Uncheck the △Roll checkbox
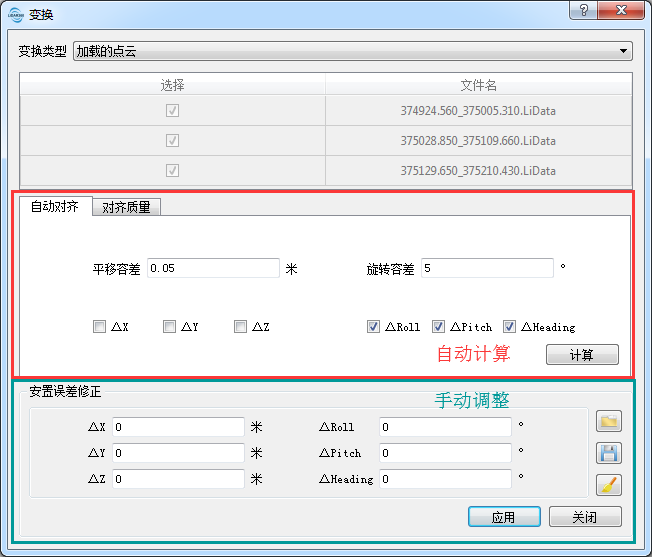The height and width of the screenshot is (557, 652). tap(373, 327)
